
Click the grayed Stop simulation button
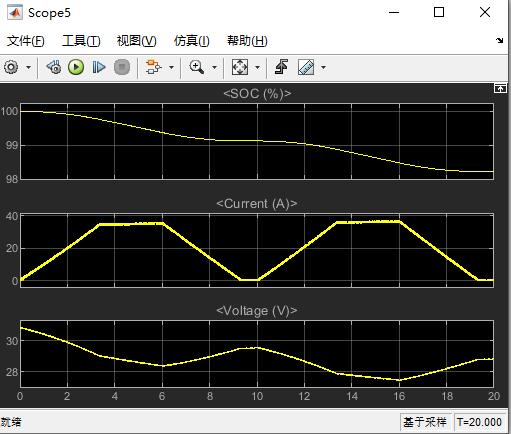click(122, 67)
